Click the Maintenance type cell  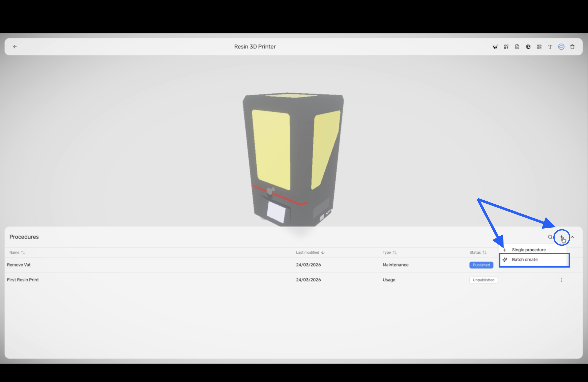pos(395,265)
